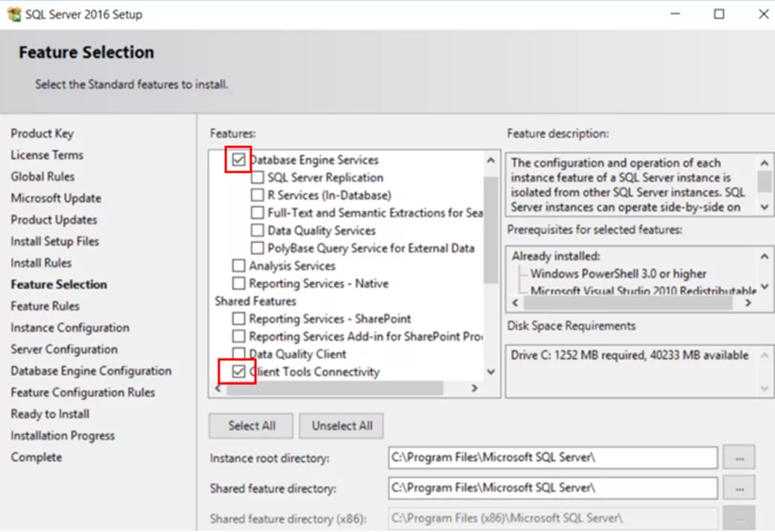Check Analysis Services checkbox
This screenshot has width=775, height=532.
pyautogui.click(x=238, y=265)
